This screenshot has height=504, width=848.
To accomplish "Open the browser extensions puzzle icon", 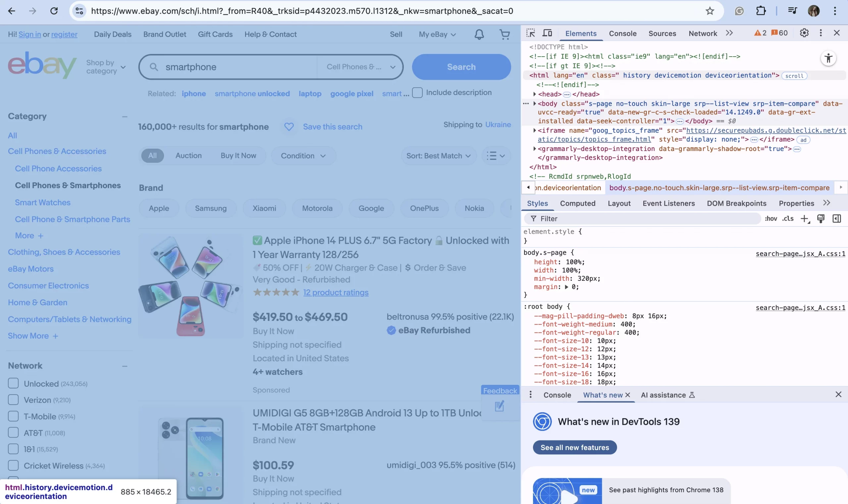I will pyautogui.click(x=761, y=11).
